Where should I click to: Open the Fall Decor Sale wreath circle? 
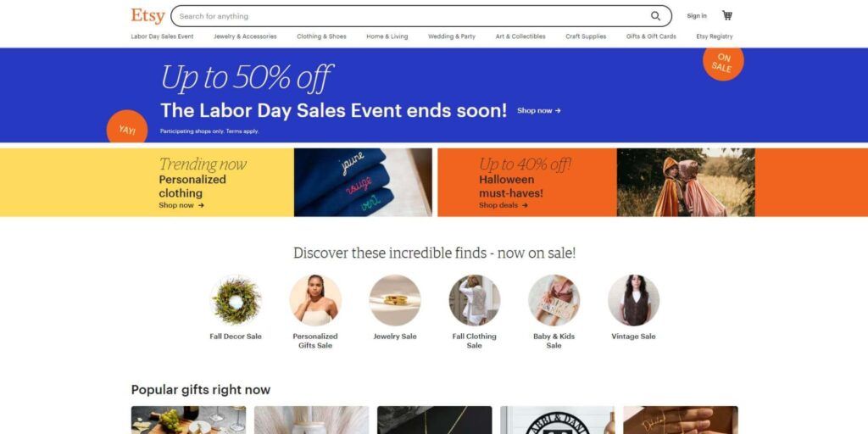click(x=236, y=301)
